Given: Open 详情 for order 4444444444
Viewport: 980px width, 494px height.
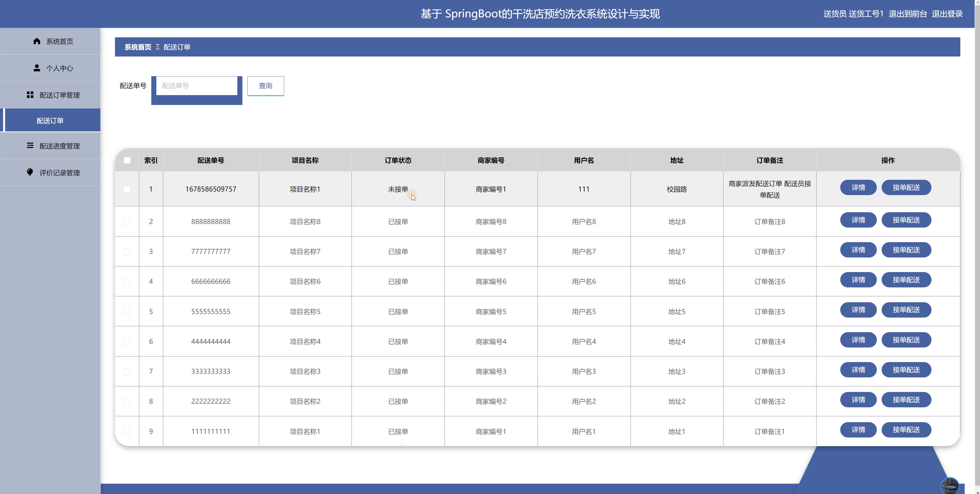Looking at the screenshot, I should (x=858, y=340).
